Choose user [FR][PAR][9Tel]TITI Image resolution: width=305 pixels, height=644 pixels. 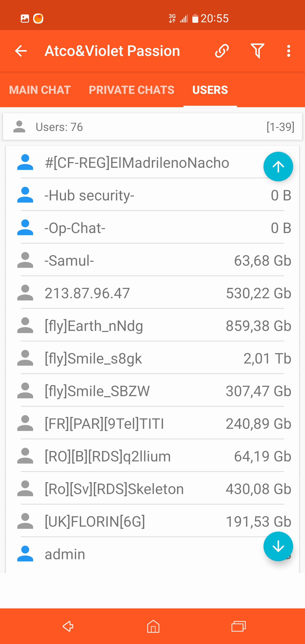click(104, 423)
